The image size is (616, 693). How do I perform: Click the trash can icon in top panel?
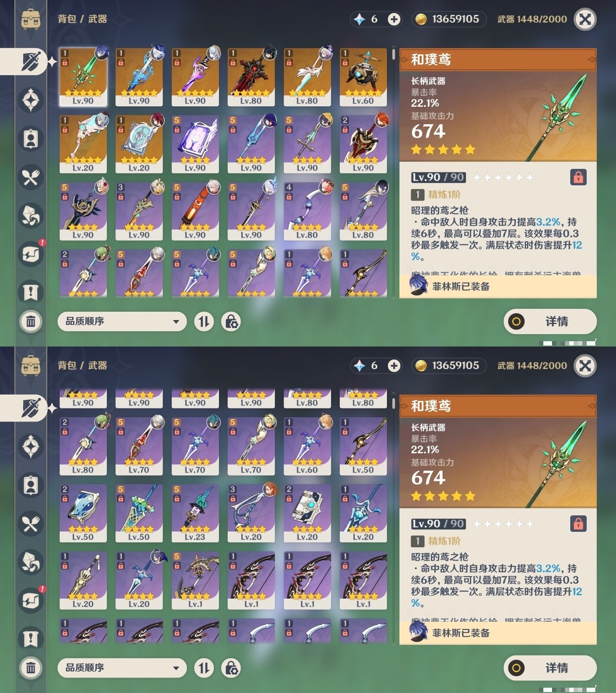[x=31, y=321]
